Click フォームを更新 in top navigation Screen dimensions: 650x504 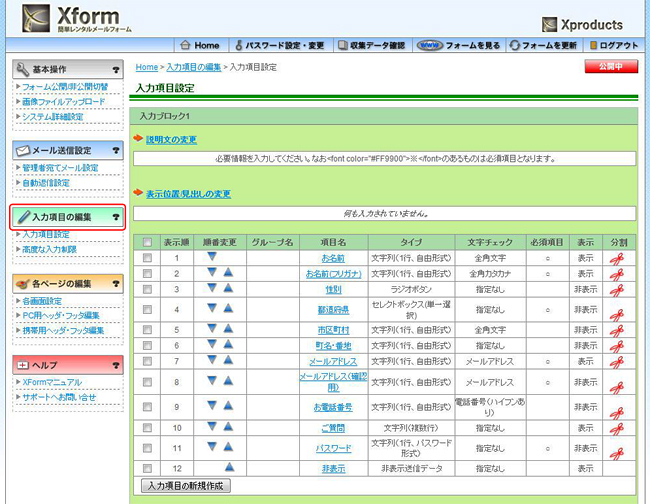[543, 45]
